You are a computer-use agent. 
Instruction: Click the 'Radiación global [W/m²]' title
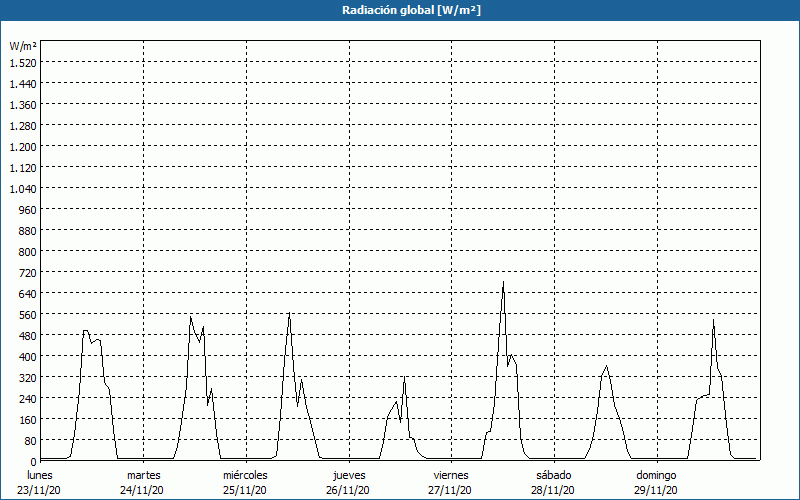click(x=411, y=10)
